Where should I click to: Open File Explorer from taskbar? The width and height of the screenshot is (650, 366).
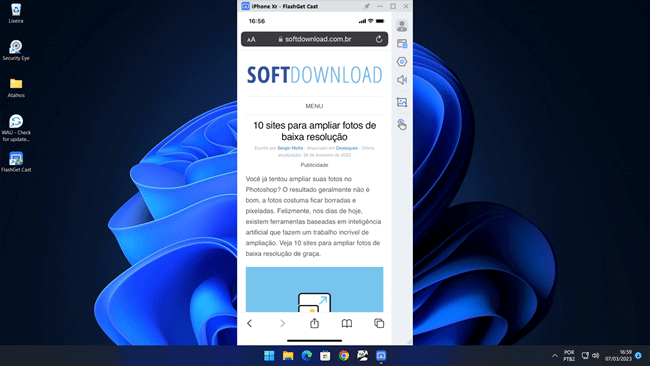pyautogui.click(x=288, y=356)
